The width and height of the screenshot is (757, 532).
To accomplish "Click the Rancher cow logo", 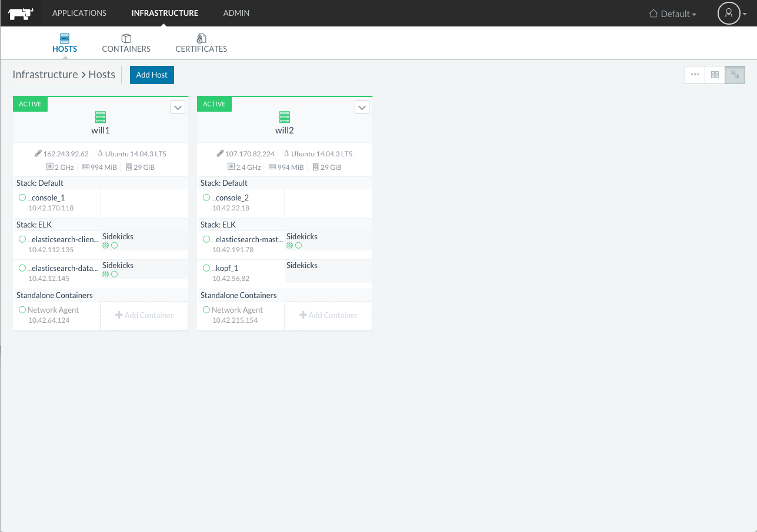I will tap(21, 13).
